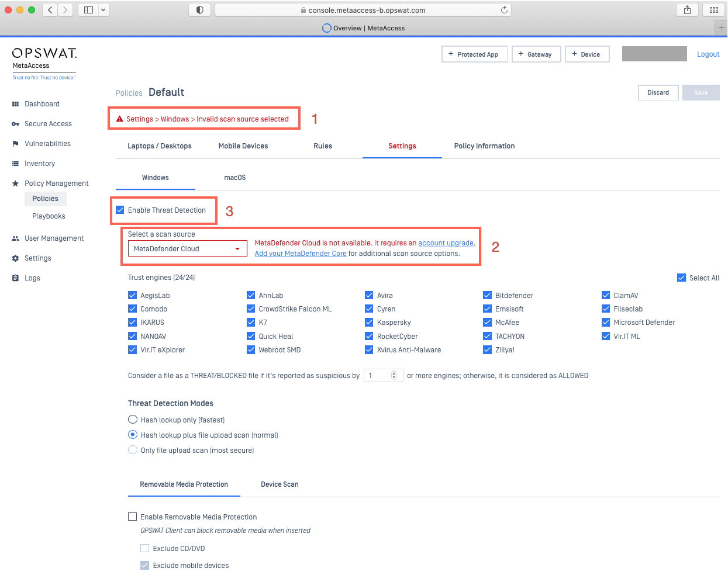Open Safari's share menu

(687, 10)
